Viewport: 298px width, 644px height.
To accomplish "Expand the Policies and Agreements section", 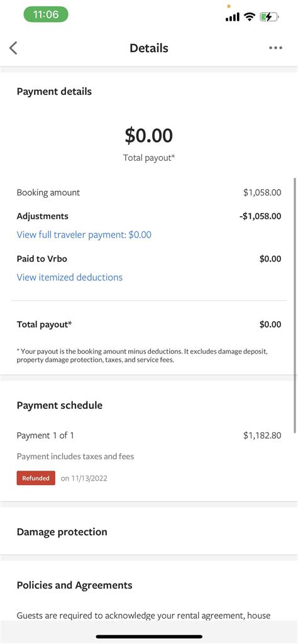I will point(74,586).
